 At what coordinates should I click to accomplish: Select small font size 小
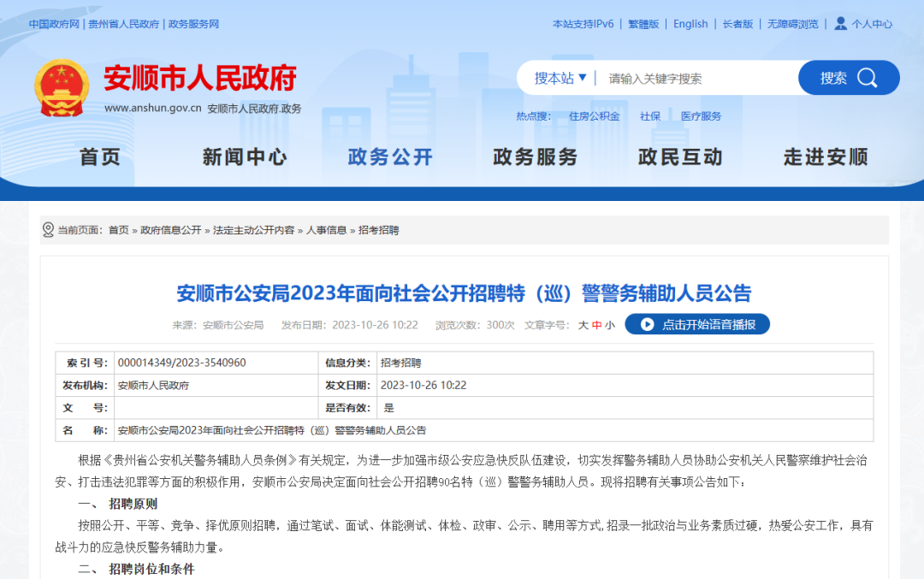609,323
